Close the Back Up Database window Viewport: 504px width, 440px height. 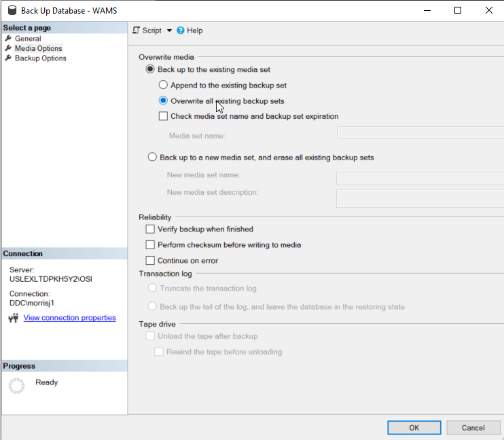click(x=488, y=11)
